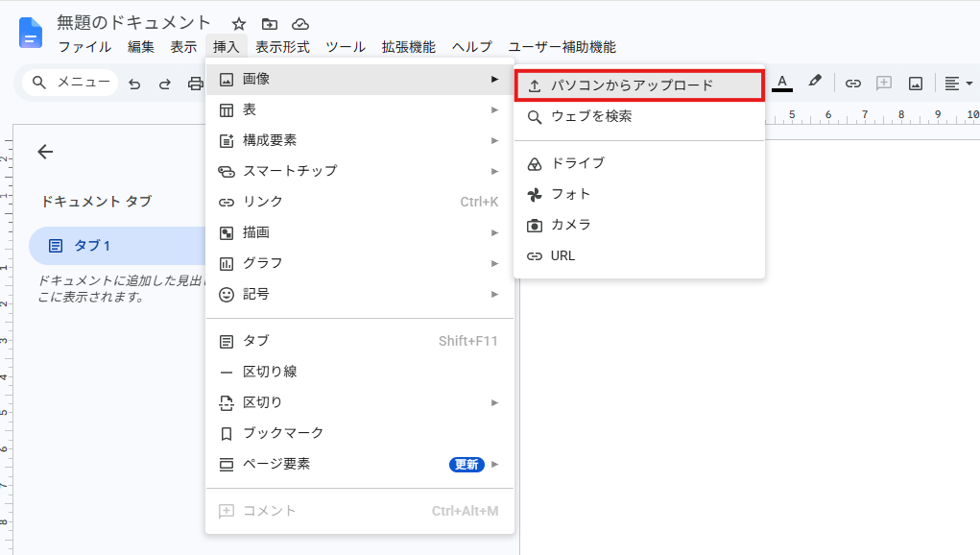Click the Google Docs home icon

[x=31, y=33]
